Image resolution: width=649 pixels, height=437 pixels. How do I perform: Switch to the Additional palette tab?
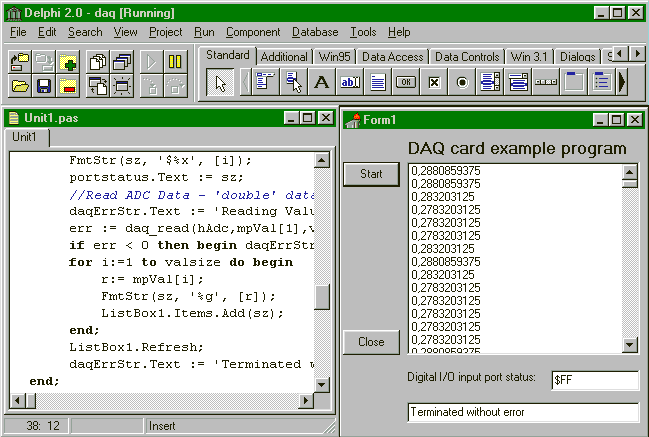tap(284, 57)
